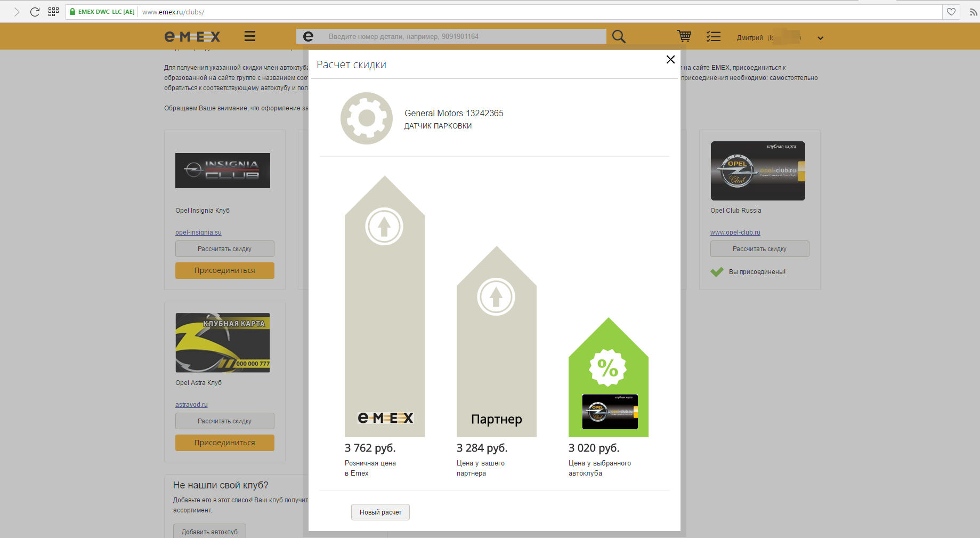Click the Opel Club Russia card image
The image size is (980, 538).
click(758, 171)
